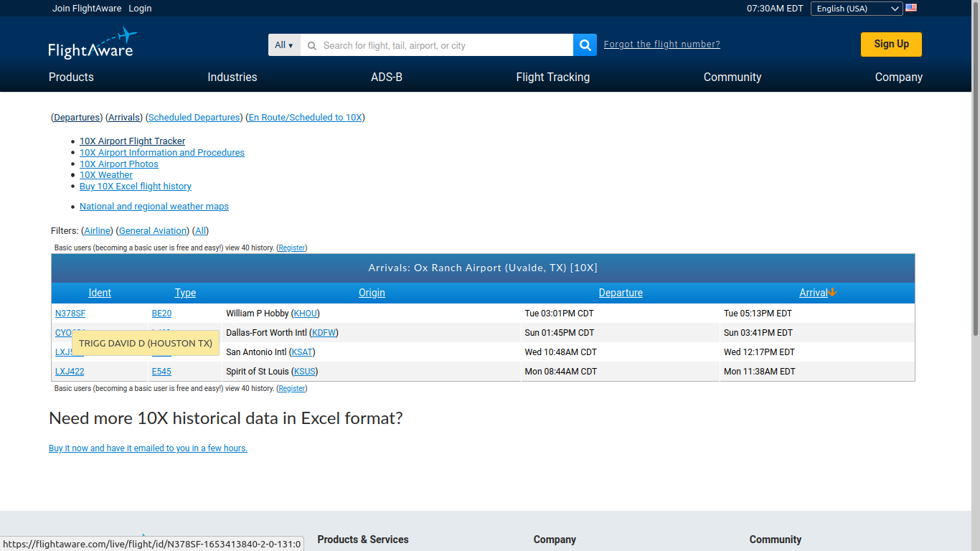
Task: Sort table by Departure column
Action: tap(621, 293)
